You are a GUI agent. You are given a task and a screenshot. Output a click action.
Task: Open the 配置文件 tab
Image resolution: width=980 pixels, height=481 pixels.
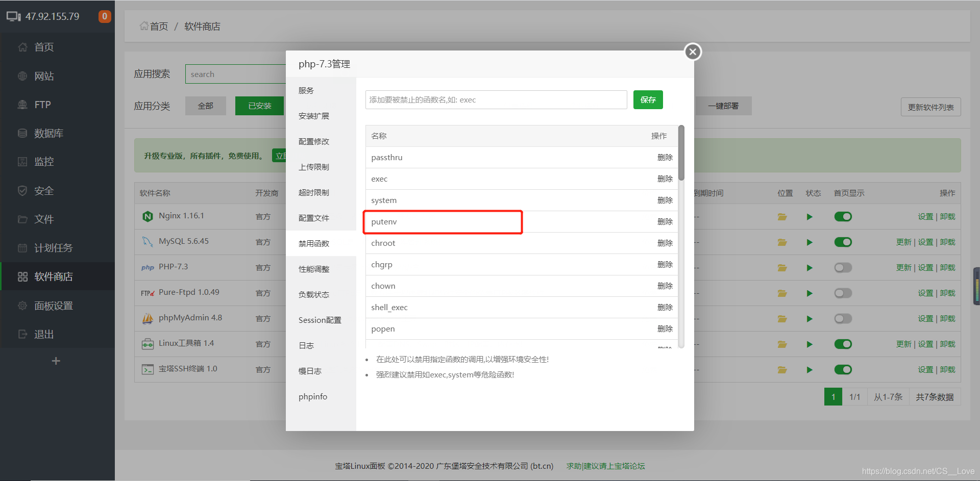pos(321,218)
